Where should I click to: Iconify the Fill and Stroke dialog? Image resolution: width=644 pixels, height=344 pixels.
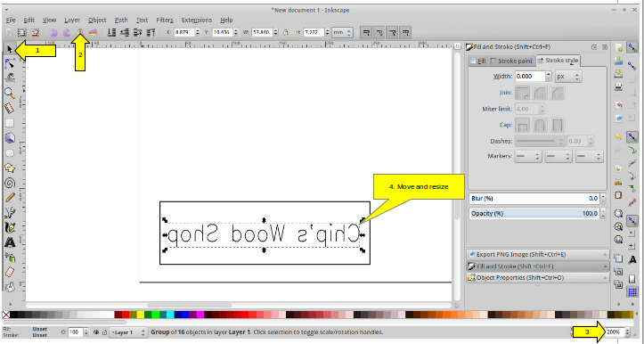point(594,47)
